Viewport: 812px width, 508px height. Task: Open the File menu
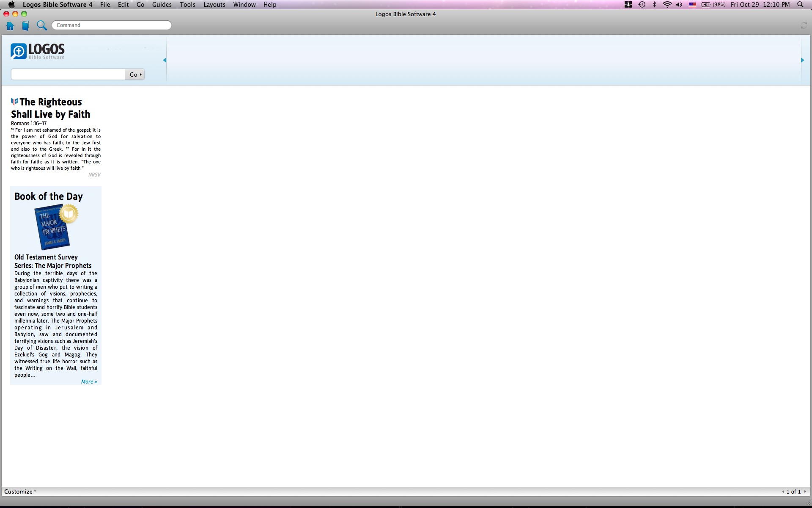click(x=105, y=4)
